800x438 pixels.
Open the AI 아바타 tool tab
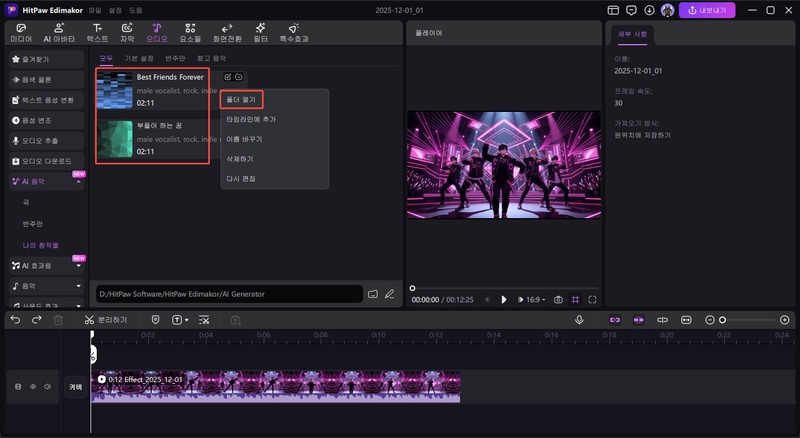(x=61, y=32)
